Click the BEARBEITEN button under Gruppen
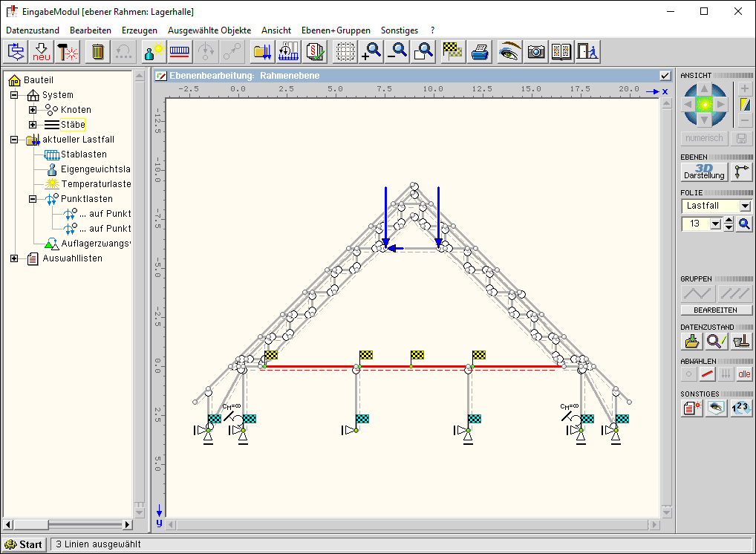756x554 pixels. 716,310
